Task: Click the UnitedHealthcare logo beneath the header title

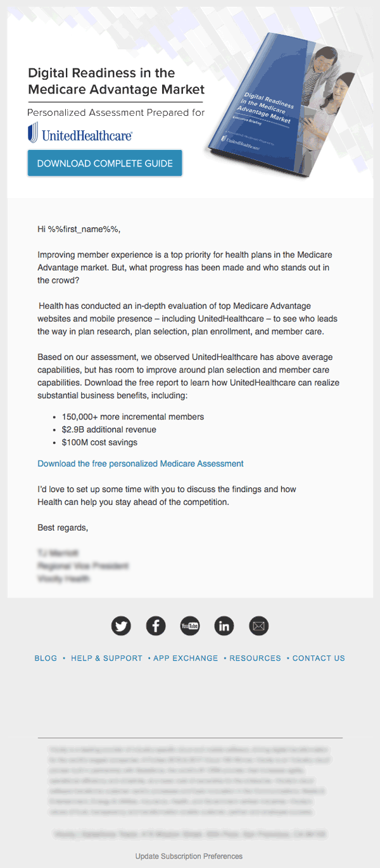Action: (80, 133)
